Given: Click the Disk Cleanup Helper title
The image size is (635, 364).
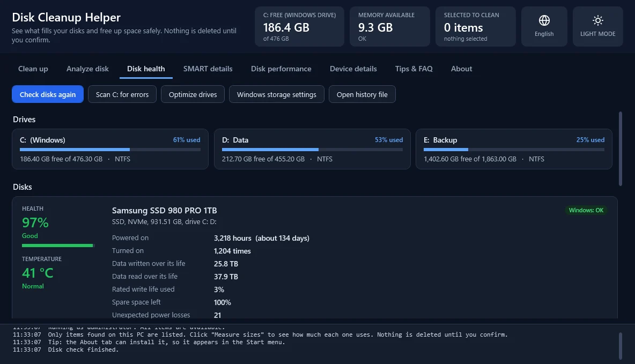Looking at the screenshot, I should pos(67,17).
